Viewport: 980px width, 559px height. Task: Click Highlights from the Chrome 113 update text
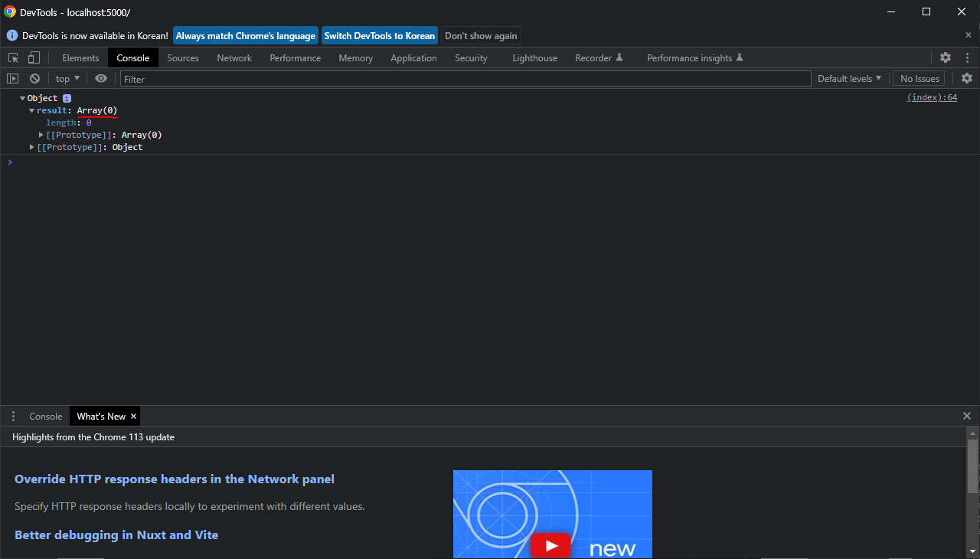93,437
